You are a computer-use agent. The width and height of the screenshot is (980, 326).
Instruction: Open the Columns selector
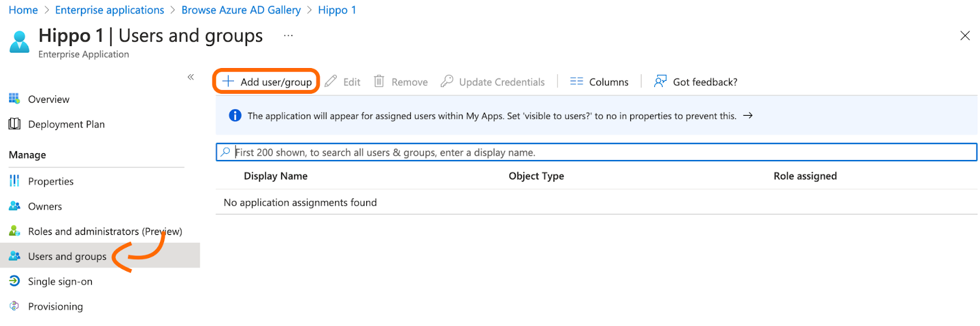[599, 81]
